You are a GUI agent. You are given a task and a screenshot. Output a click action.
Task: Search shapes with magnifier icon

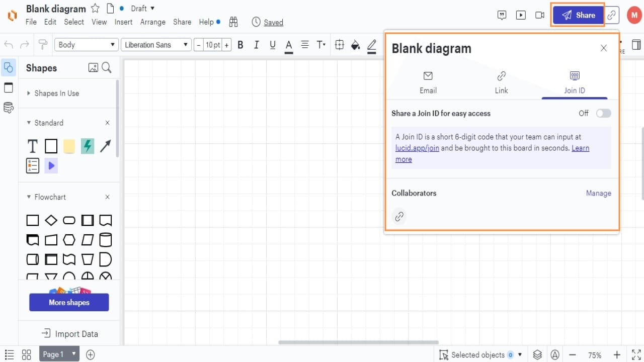coord(107,68)
